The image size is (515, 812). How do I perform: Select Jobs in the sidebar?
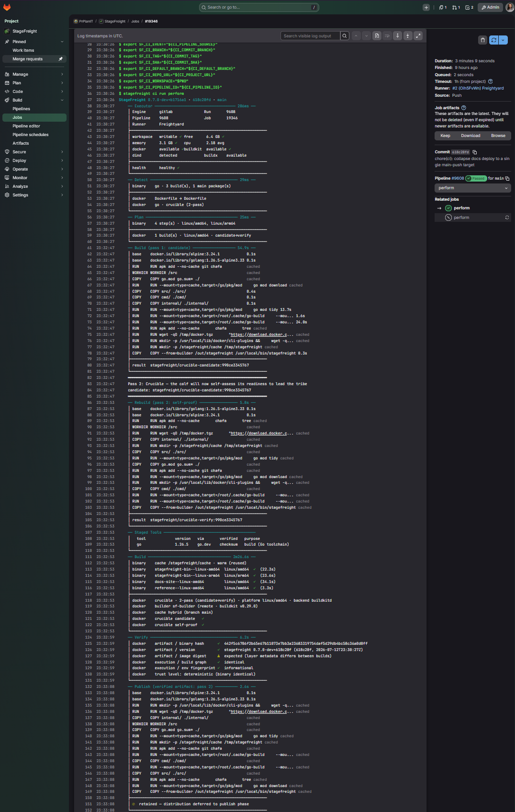34,117
